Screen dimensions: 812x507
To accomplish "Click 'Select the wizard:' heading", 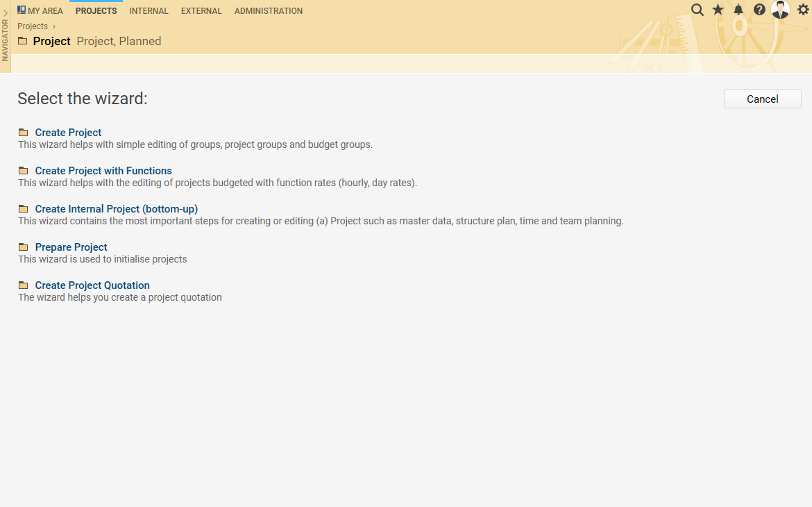I will [x=83, y=99].
